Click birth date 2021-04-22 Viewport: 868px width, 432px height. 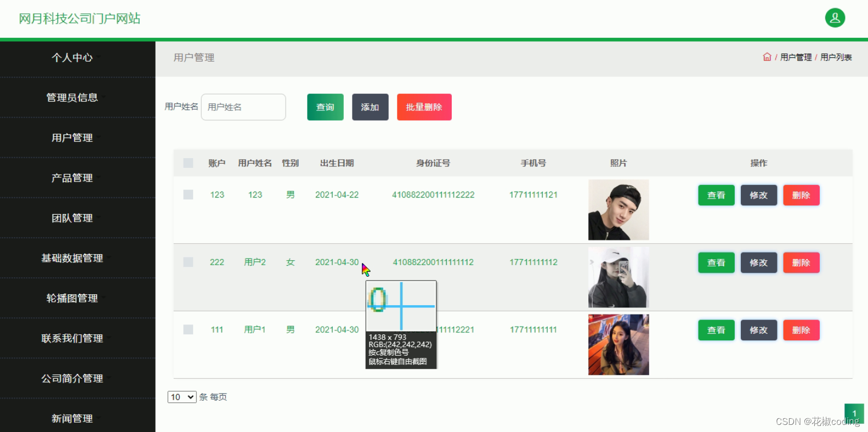(337, 195)
